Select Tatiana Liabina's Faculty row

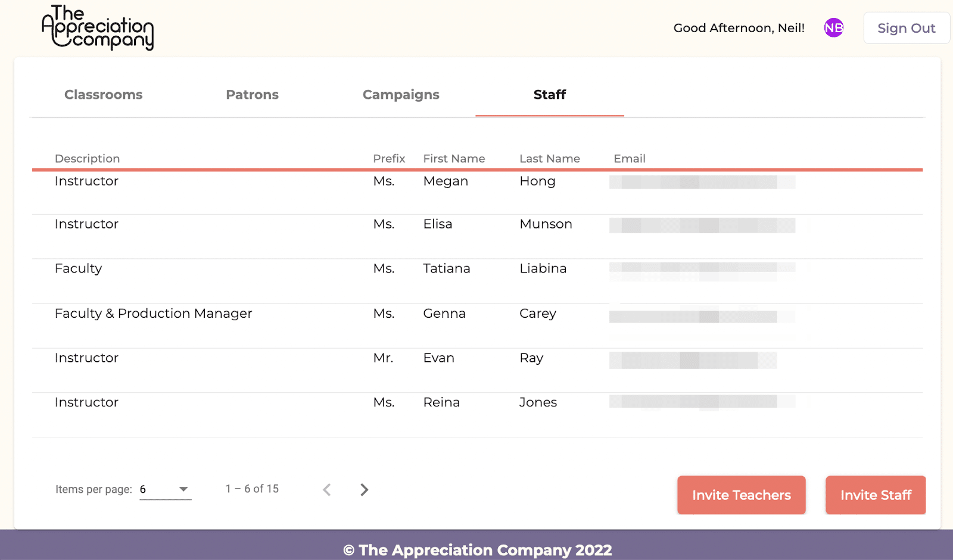click(x=477, y=281)
